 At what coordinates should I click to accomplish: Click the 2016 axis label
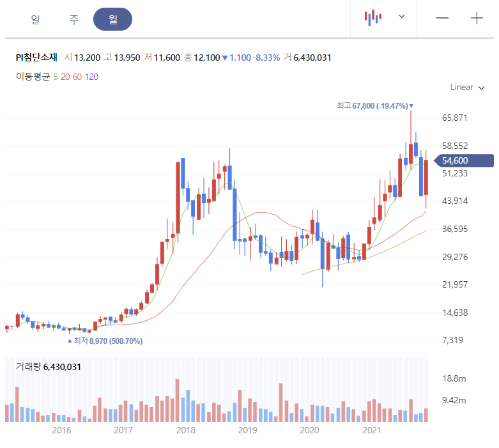(61, 430)
